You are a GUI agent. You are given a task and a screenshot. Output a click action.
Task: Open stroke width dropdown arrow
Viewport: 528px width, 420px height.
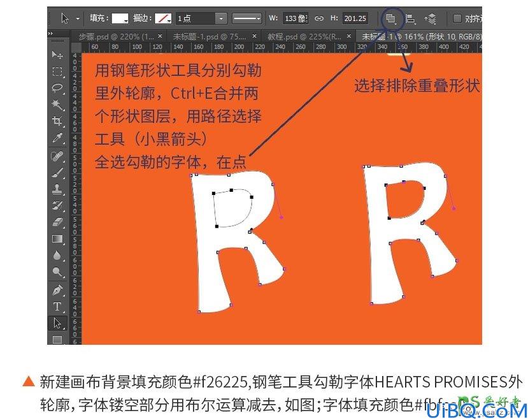[221, 18]
